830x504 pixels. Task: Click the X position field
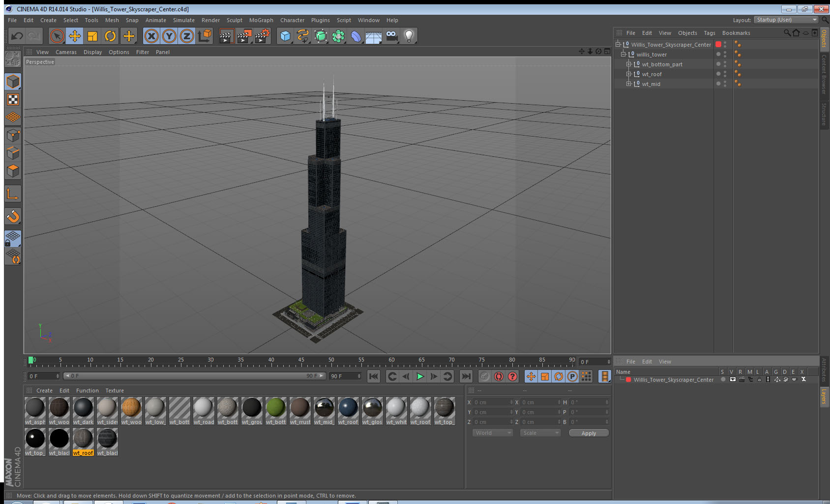point(493,402)
